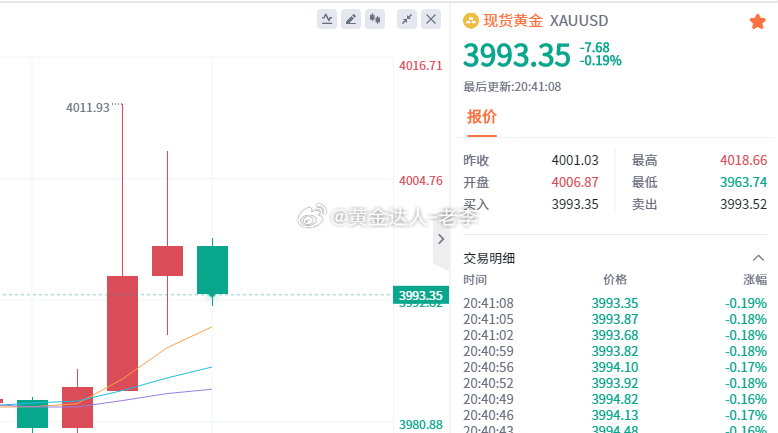The width and height of the screenshot is (778, 433).
Task: Click the 涨幅 column header
Action: click(755, 280)
